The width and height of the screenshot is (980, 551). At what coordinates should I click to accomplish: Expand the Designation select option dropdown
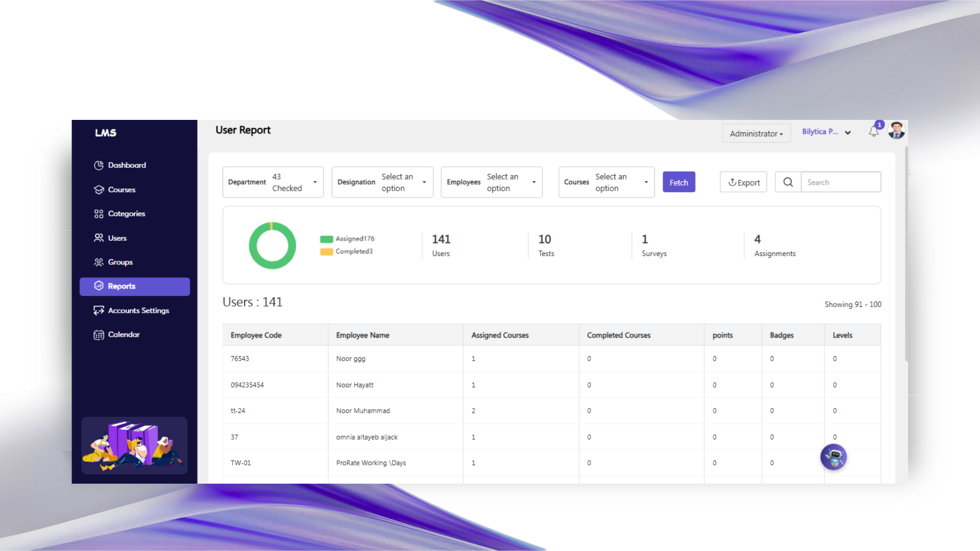tap(382, 182)
